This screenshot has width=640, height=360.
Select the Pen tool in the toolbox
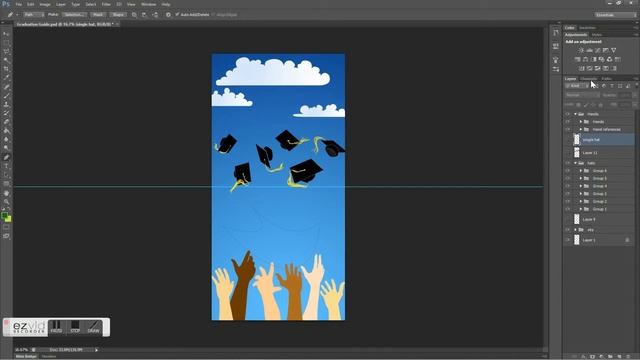[x=6, y=158]
